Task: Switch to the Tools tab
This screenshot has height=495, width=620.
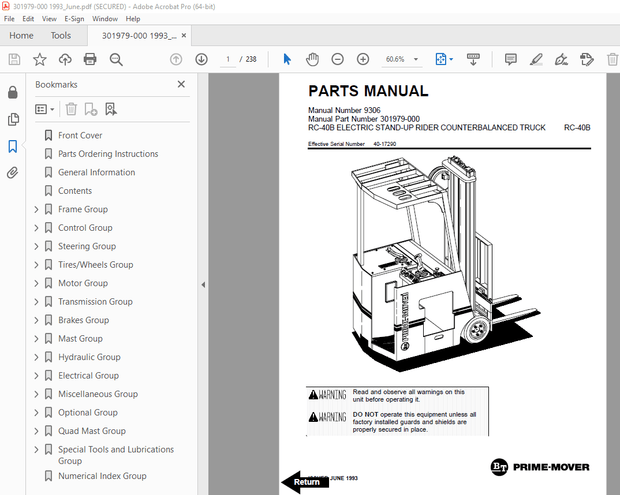Action: coord(60,36)
